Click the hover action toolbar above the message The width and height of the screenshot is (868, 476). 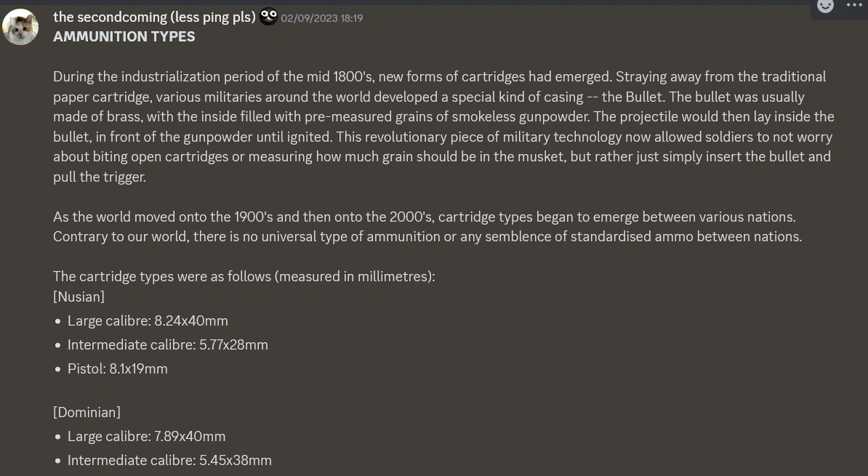pos(840,7)
